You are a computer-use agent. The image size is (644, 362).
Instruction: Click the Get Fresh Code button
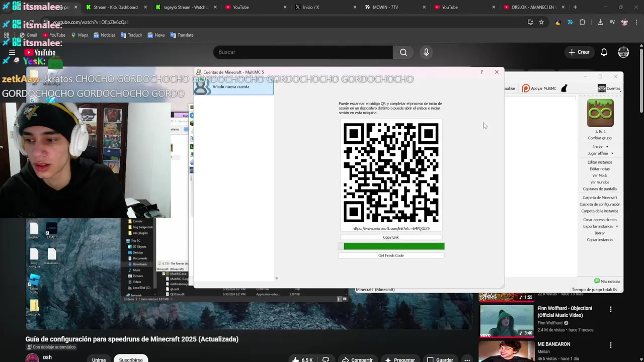391,255
